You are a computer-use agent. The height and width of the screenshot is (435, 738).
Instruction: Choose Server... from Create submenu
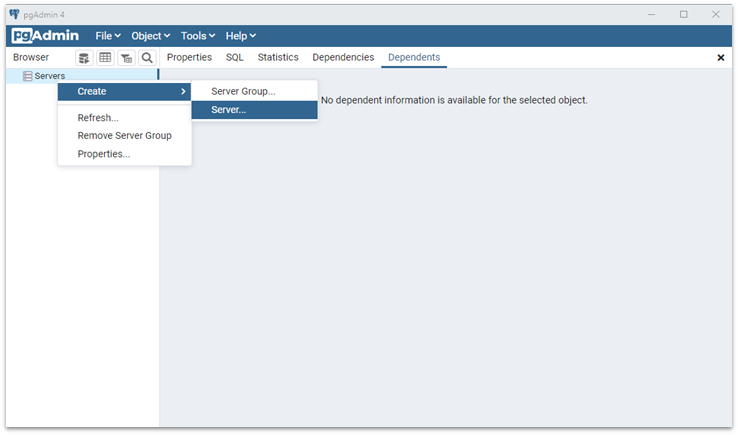(254, 110)
